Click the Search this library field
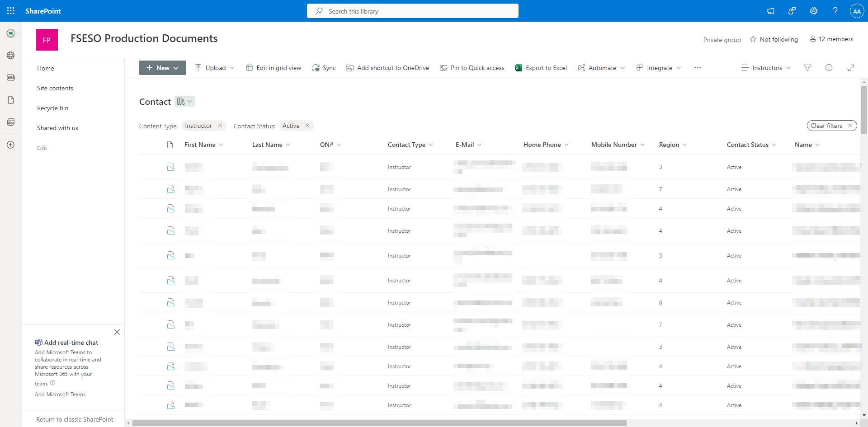The height and width of the screenshot is (427, 868). click(412, 11)
